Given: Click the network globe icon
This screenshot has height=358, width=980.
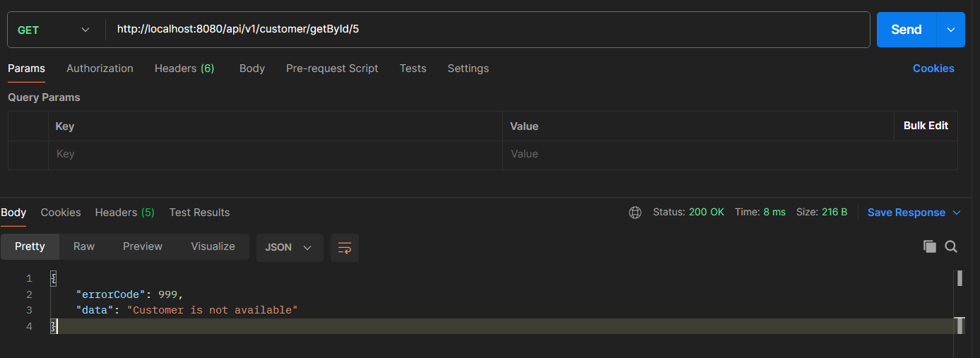Looking at the screenshot, I should (x=634, y=213).
